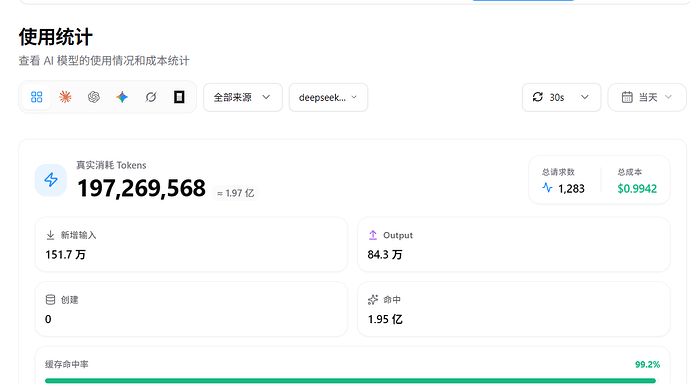Viewport: 690px width, 390px height.
Task: Click the 总请求数 label
Action: (x=558, y=172)
